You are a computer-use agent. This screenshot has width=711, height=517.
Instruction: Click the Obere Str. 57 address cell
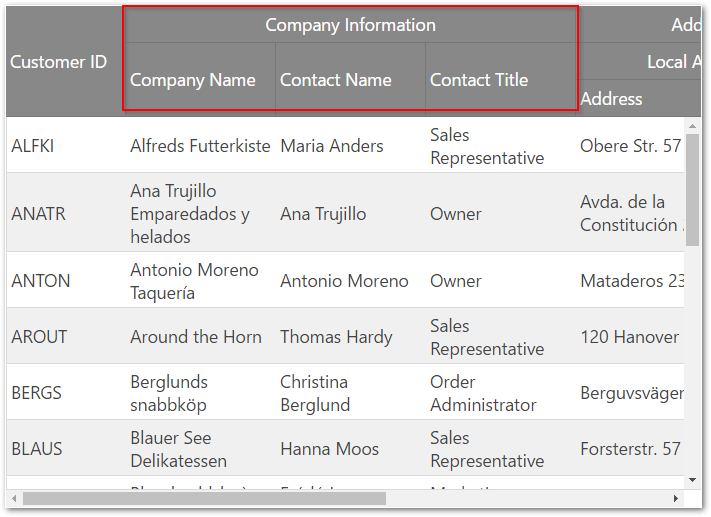pyautogui.click(x=630, y=146)
